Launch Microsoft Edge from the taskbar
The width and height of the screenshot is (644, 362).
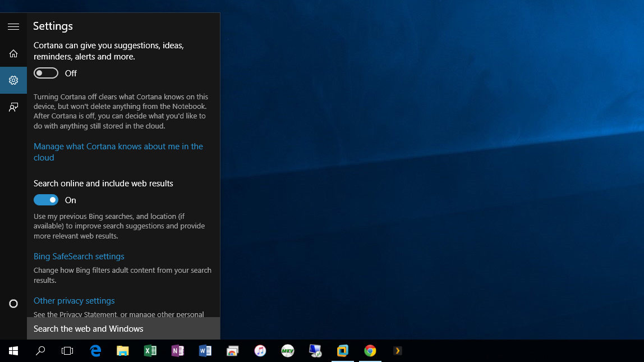95,350
